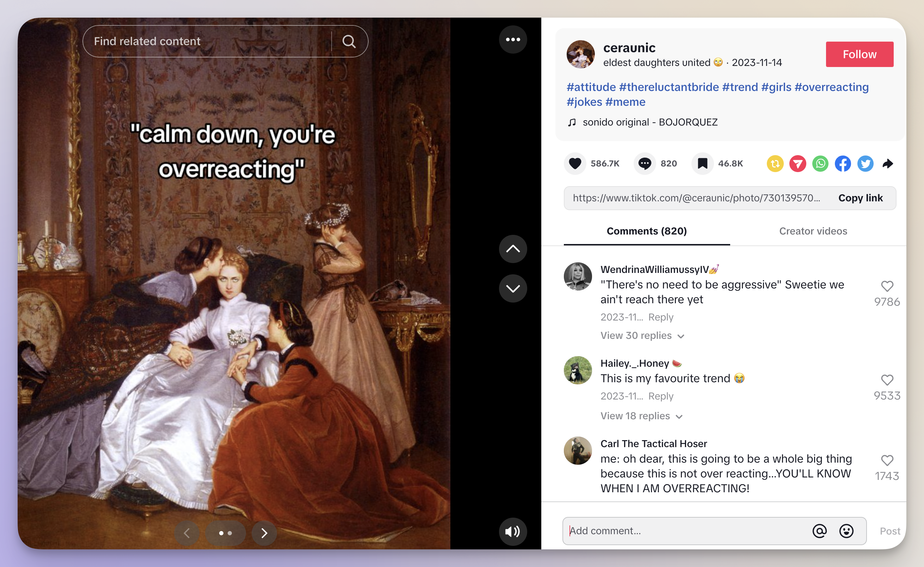924x567 pixels.
Task: Reply to Hailey._.Honey's comment
Action: pos(661,396)
